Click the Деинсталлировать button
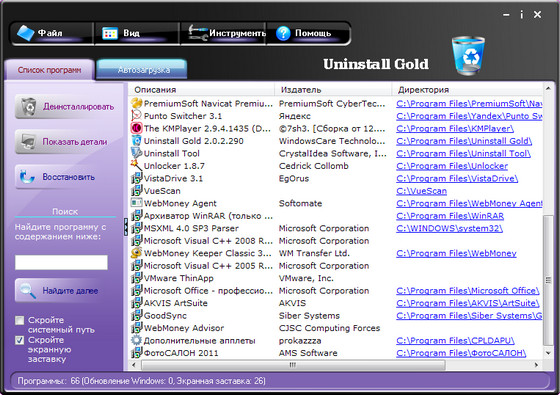This screenshot has width=560, height=395. click(66, 107)
